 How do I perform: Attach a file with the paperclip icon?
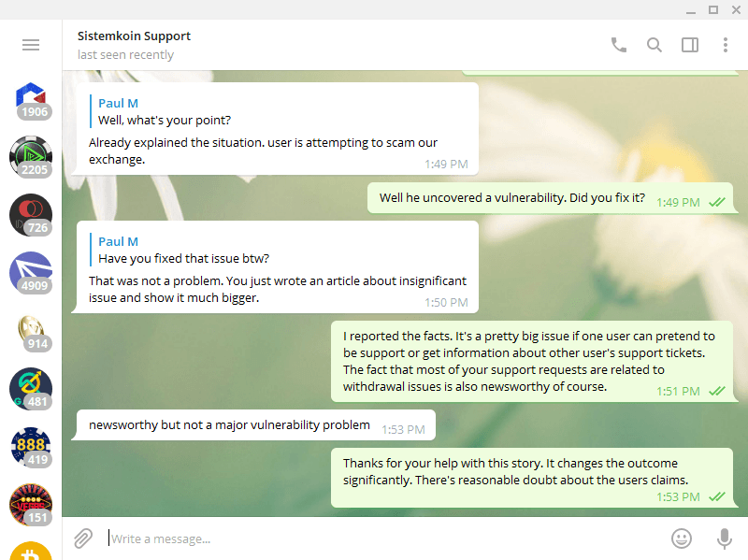[x=84, y=538]
